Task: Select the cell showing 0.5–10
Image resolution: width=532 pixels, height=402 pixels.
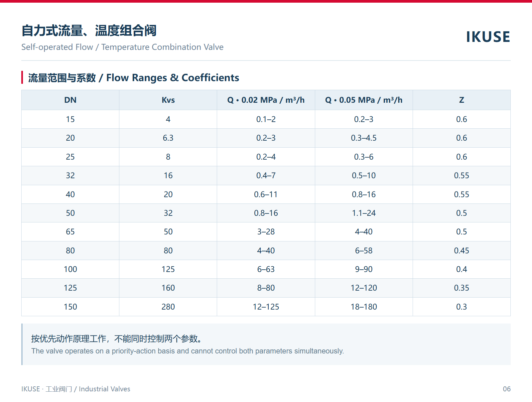Action: coord(364,176)
